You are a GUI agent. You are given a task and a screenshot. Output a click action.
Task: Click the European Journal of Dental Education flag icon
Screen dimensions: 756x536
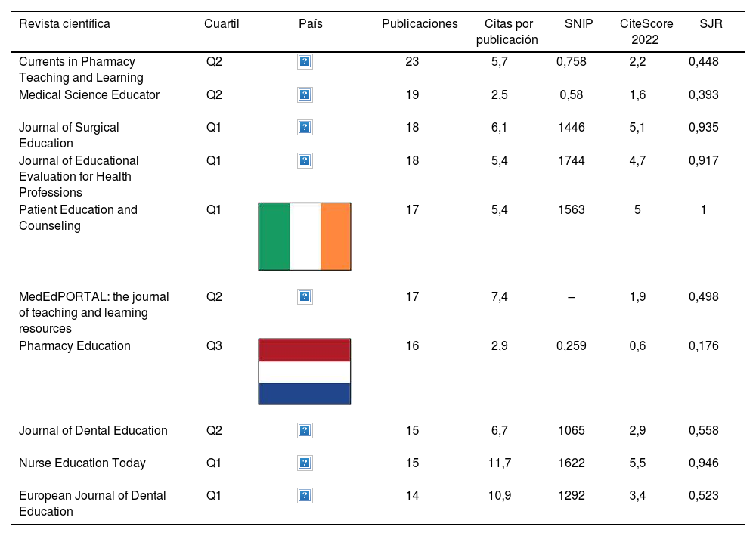coord(305,496)
